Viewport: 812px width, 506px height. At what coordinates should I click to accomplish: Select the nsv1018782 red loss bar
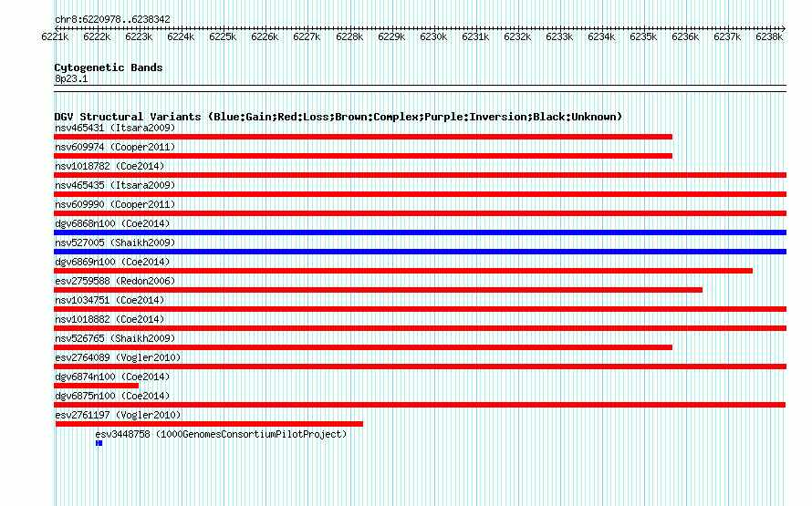[x=420, y=175]
